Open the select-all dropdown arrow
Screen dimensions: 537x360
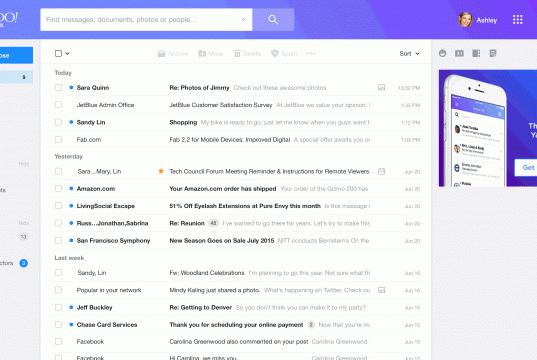[67, 53]
